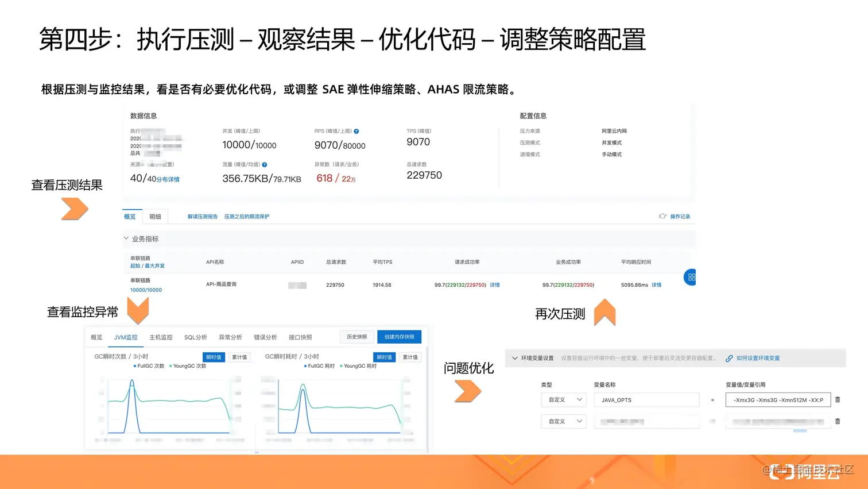Open type dropdown for second variable row

click(564, 421)
